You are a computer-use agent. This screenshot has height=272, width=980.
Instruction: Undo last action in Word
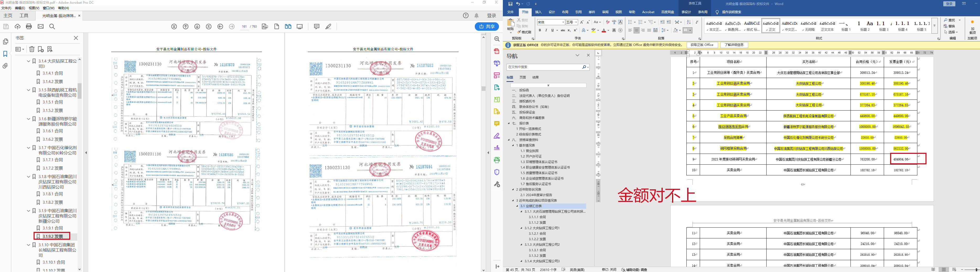pyautogui.click(x=518, y=4)
